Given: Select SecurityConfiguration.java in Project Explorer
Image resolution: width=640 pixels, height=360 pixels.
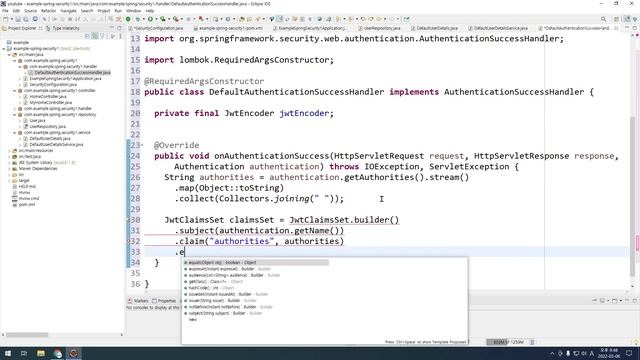Looking at the screenshot, I should click(x=53, y=84).
